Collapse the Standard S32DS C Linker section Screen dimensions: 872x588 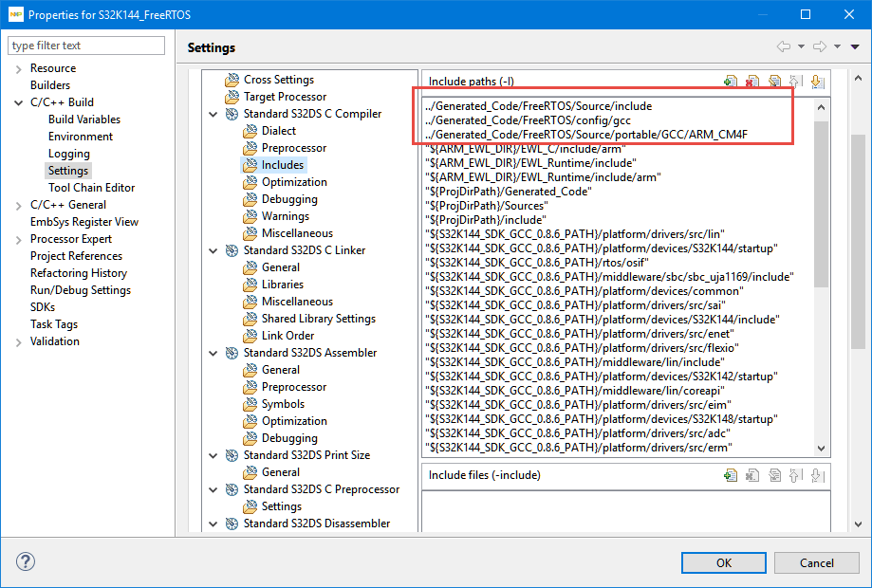(x=214, y=249)
